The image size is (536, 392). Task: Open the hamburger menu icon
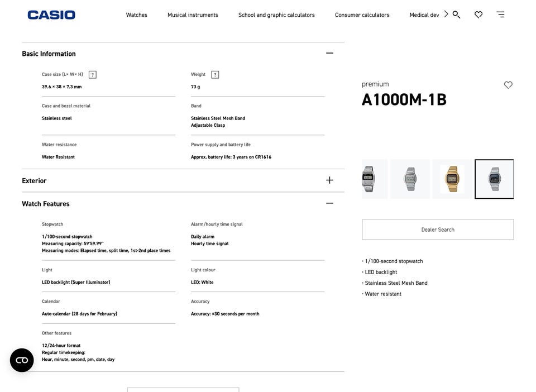(500, 15)
